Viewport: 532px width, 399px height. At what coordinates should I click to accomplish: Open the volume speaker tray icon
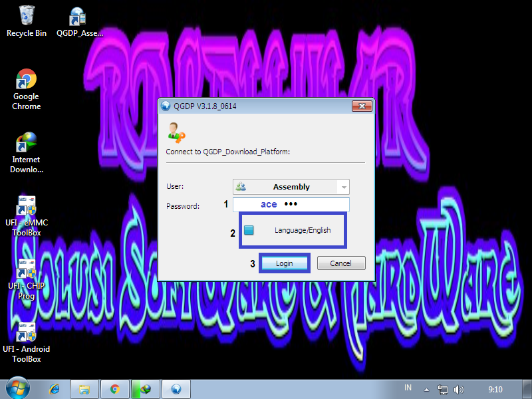458,390
